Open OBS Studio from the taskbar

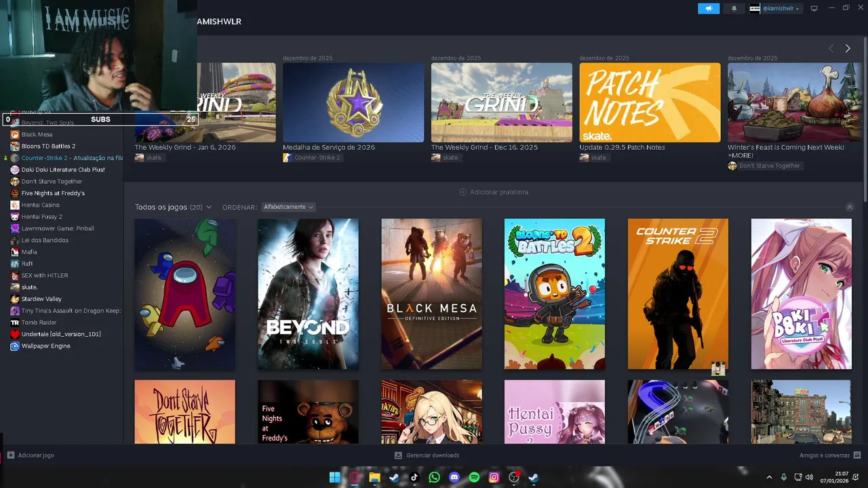[x=514, y=477]
